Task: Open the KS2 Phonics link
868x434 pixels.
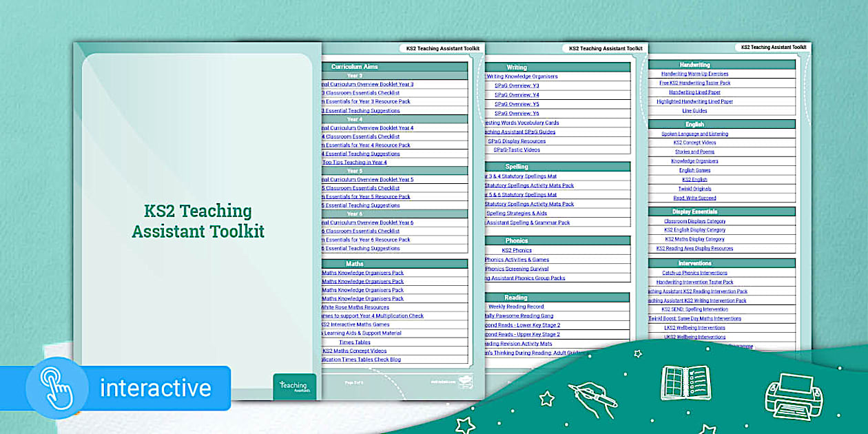Action: [x=516, y=249]
